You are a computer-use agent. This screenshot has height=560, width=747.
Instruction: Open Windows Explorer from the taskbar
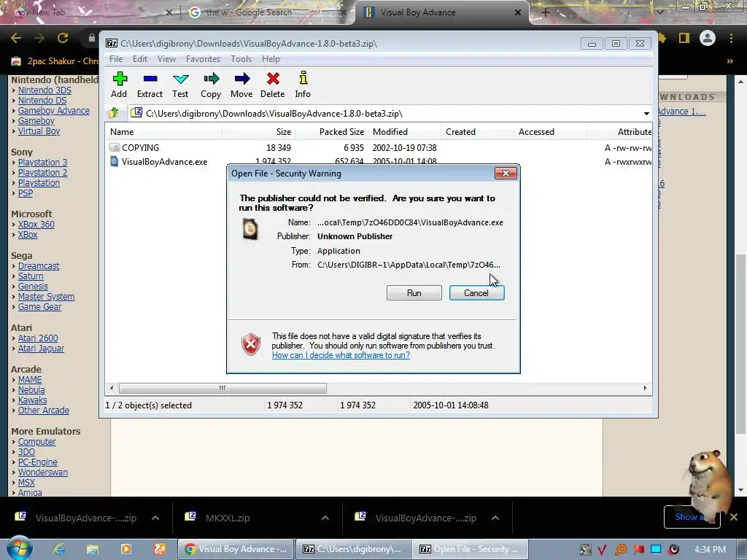point(93,549)
